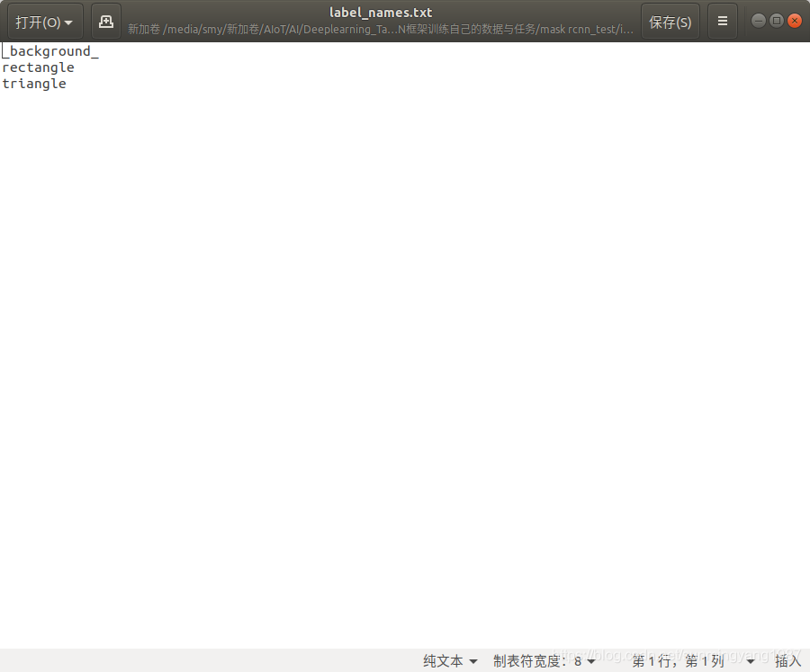Create a new document with the new-tab icon
810x672 pixels.
pyautogui.click(x=106, y=22)
